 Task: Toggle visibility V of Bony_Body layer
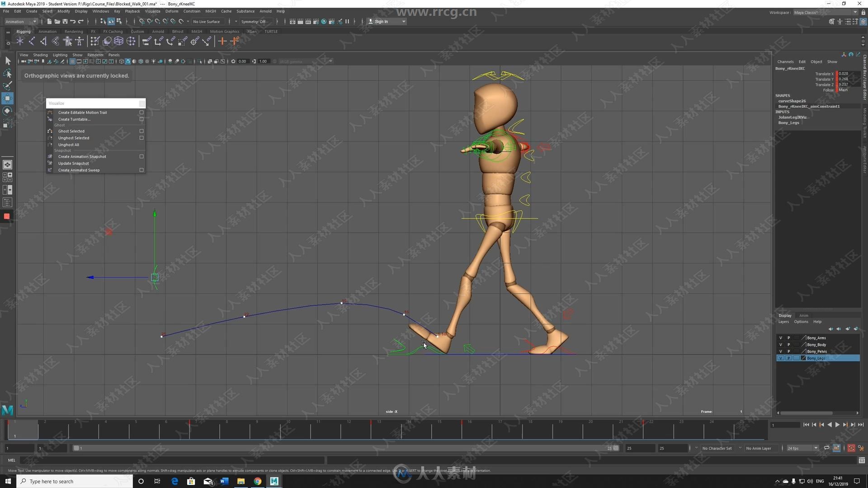click(x=780, y=344)
